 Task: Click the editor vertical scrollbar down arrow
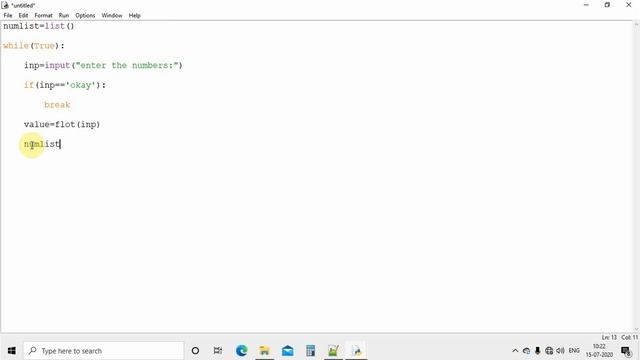click(636, 329)
